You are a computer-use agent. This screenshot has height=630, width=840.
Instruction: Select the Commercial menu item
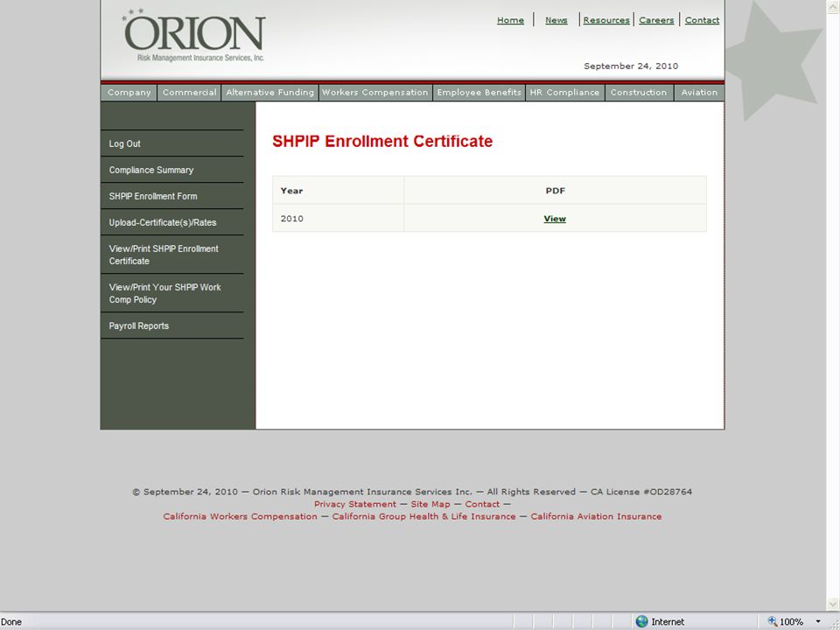click(189, 93)
